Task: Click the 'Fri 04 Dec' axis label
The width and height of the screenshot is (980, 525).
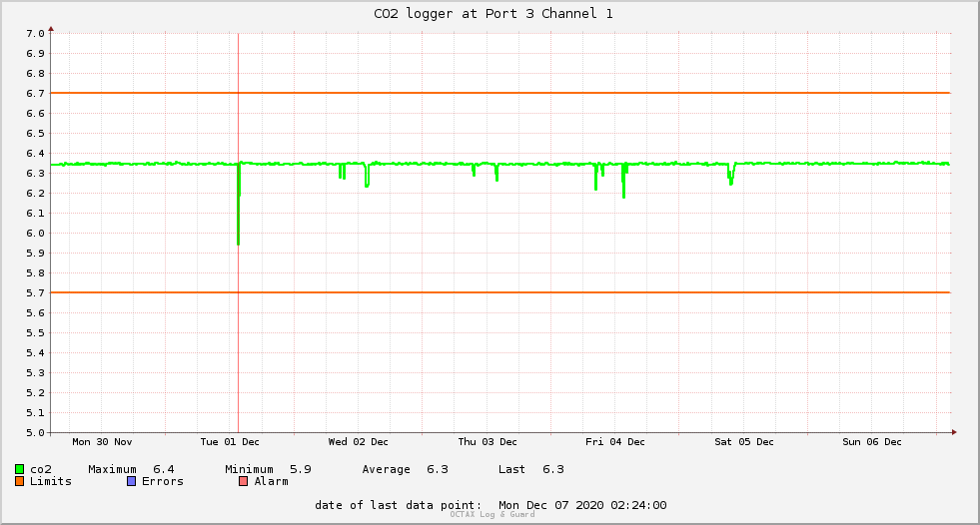Action: pyautogui.click(x=615, y=442)
